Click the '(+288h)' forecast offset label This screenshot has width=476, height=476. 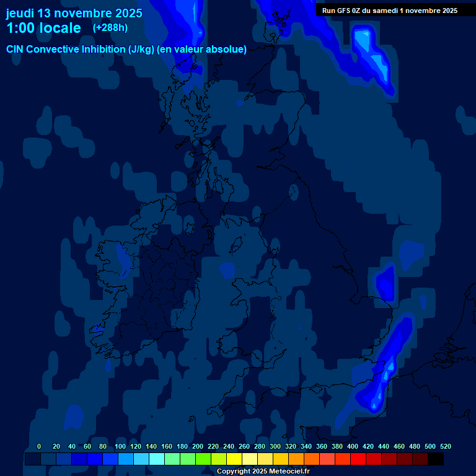110,28
